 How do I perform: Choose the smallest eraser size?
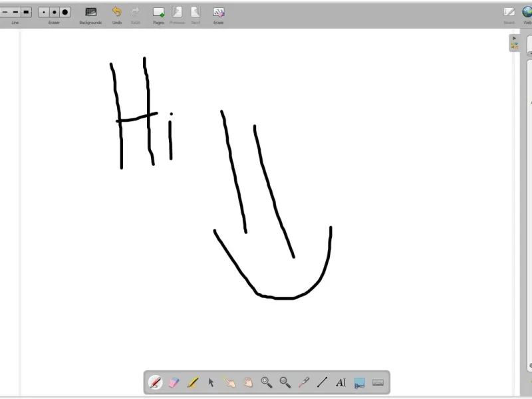click(x=43, y=12)
